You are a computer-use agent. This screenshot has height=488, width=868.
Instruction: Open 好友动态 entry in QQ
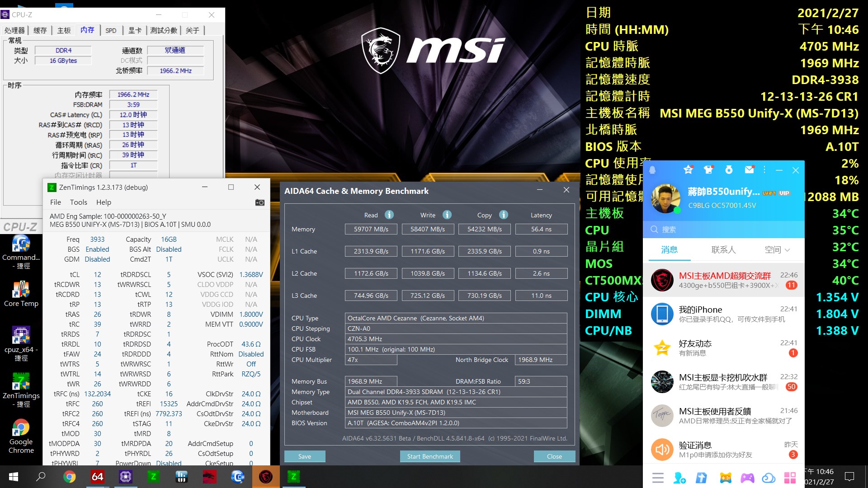click(x=723, y=348)
